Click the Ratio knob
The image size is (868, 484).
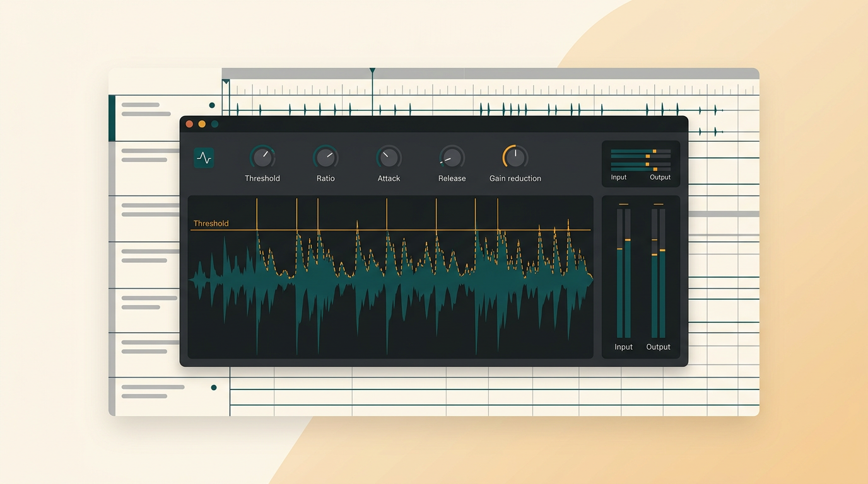pyautogui.click(x=325, y=157)
